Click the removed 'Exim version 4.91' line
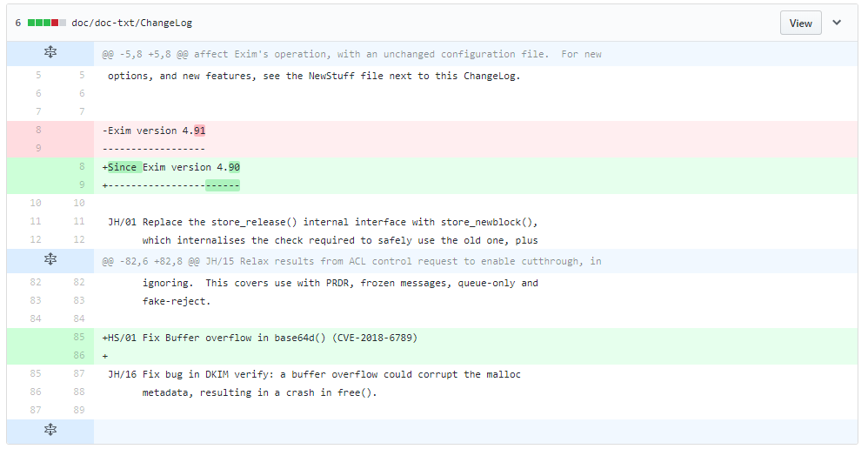The height and width of the screenshot is (449, 868). (154, 131)
